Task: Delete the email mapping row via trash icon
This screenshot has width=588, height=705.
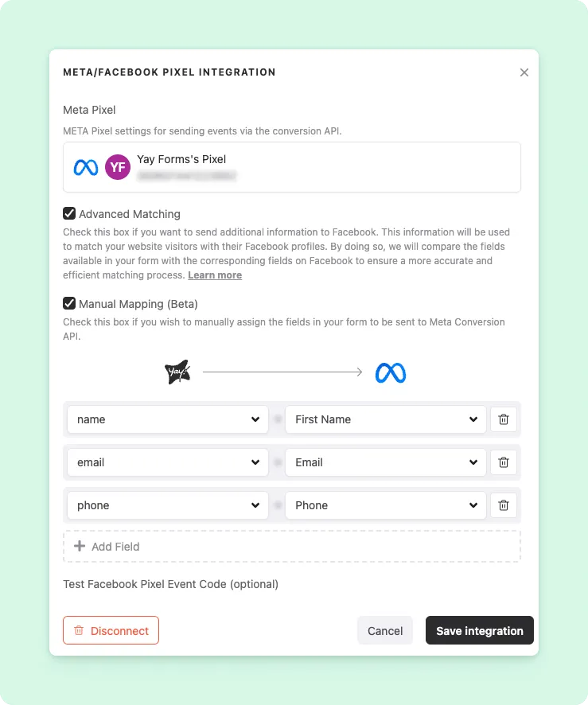Action: [x=504, y=462]
